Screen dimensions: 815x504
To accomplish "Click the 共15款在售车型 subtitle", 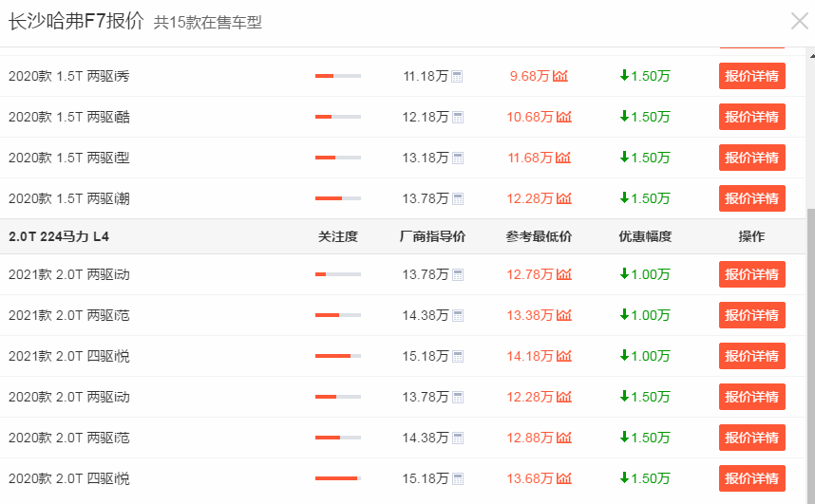I will [x=208, y=23].
